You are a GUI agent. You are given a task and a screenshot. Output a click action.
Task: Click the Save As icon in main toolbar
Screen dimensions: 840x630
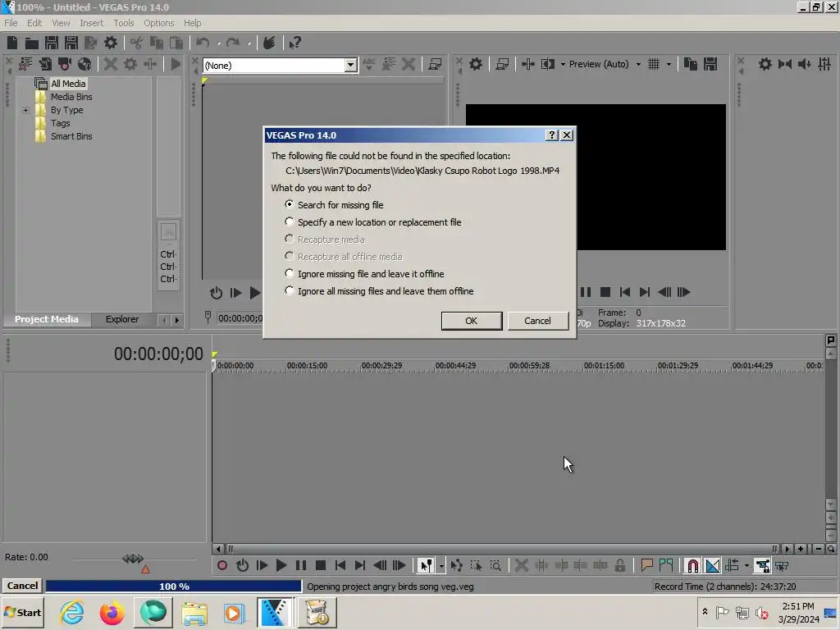pos(71,43)
